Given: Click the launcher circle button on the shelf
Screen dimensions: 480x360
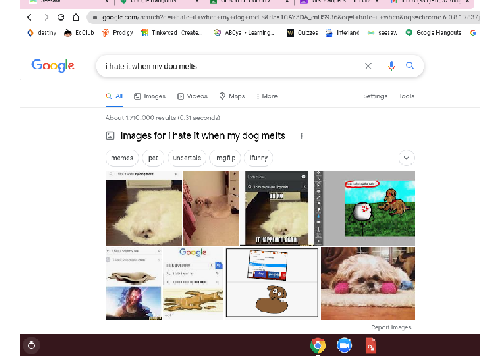Looking at the screenshot, I should (x=31, y=345).
